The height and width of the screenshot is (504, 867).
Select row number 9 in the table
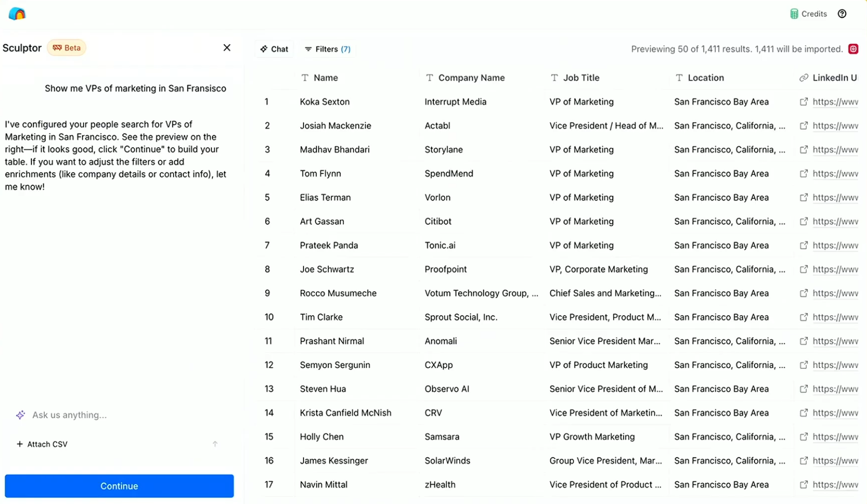[x=267, y=293]
